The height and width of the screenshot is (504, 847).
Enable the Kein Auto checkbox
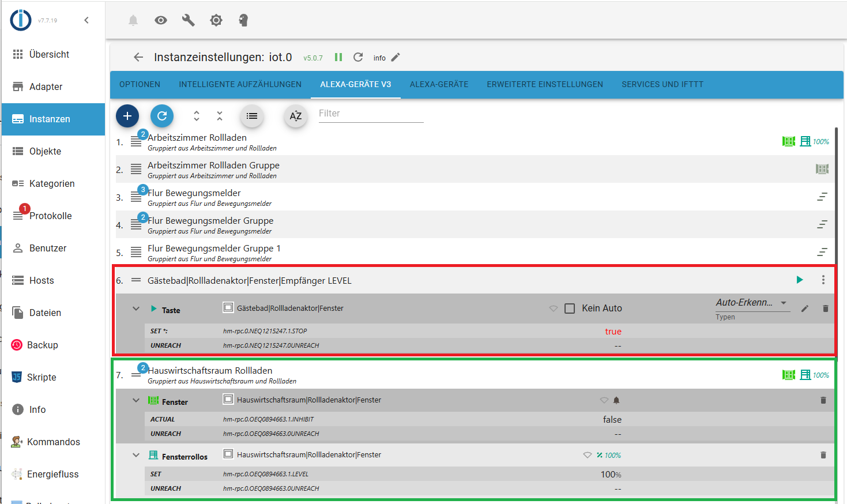coord(570,309)
